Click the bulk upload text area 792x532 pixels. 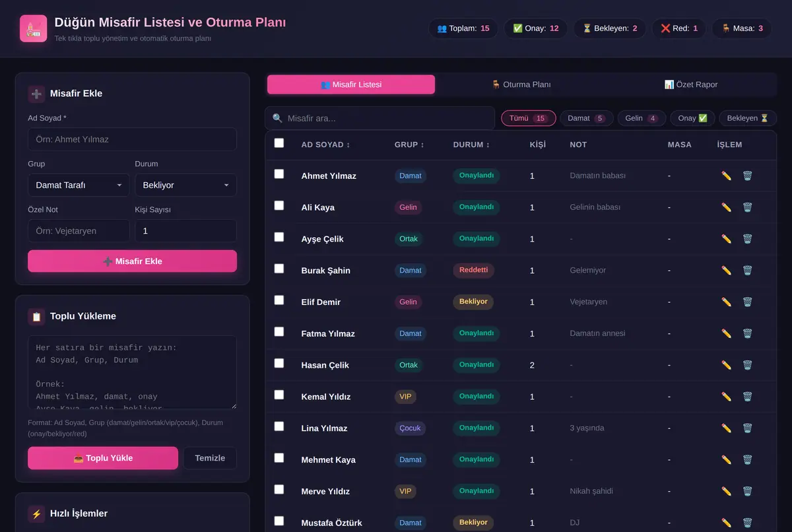click(x=132, y=372)
